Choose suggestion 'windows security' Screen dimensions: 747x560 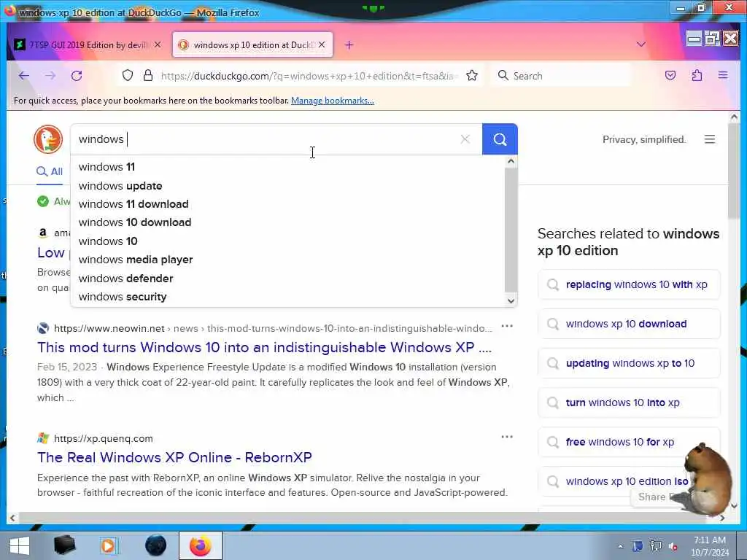point(287,297)
